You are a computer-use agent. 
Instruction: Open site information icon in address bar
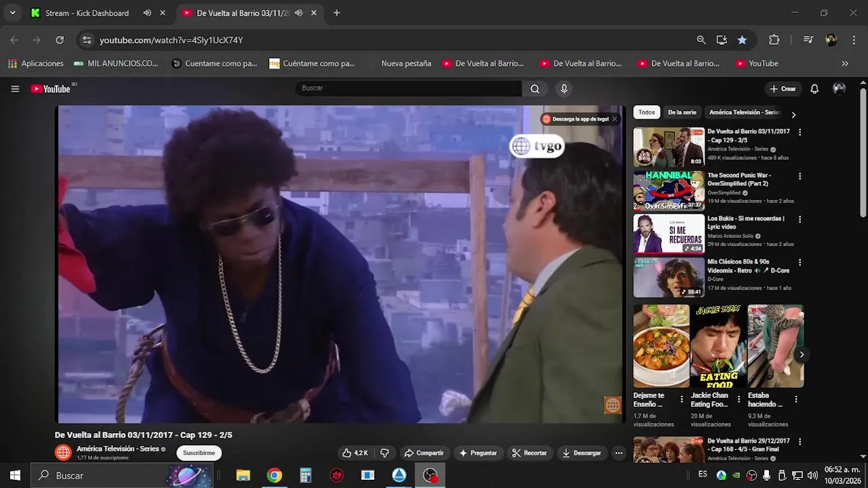87,40
